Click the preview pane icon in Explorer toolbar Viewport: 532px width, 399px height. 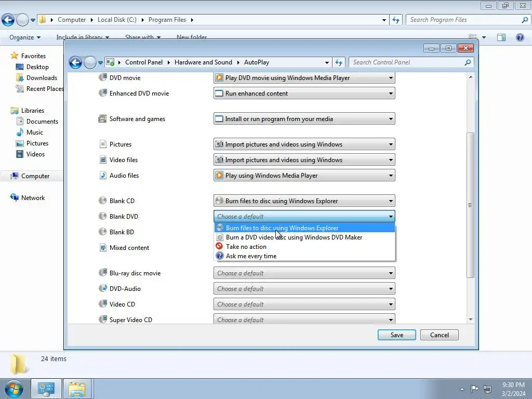pos(501,37)
